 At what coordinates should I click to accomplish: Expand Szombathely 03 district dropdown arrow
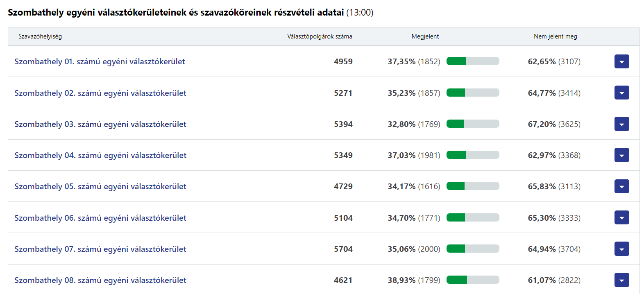pyautogui.click(x=621, y=124)
